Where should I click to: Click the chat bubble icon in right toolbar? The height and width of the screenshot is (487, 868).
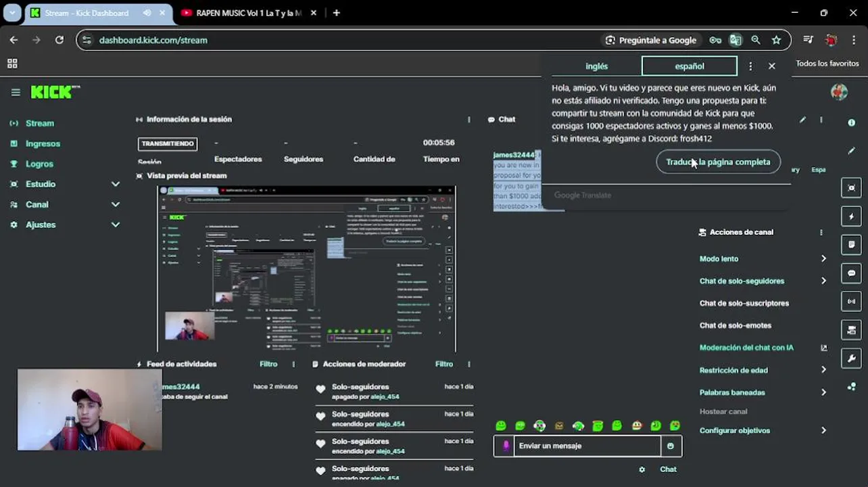click(851, 273)
